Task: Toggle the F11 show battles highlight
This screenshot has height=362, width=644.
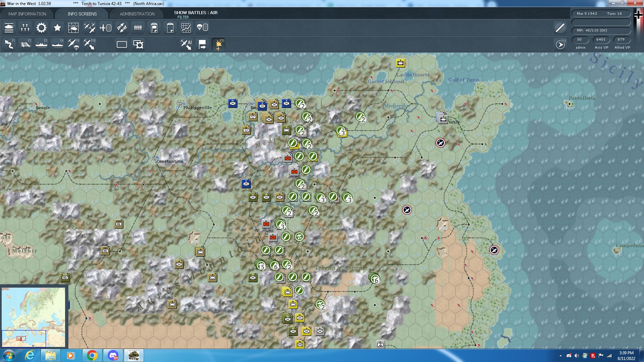Action: (x=218, y=44)
